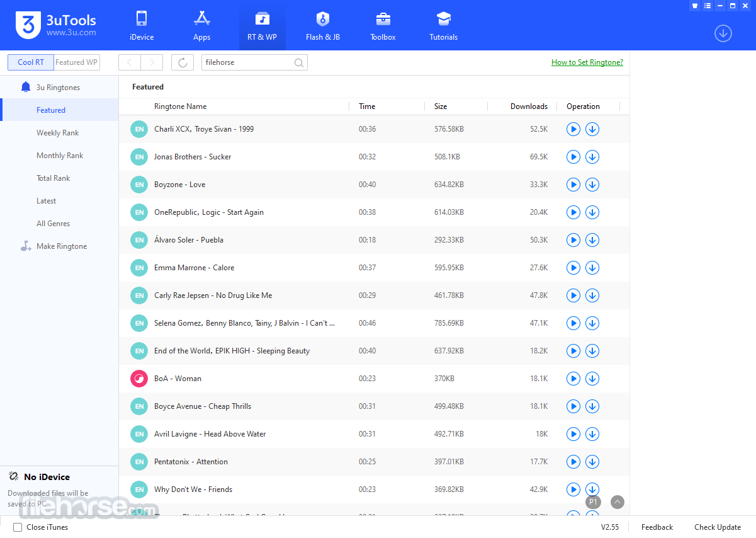Select the RT & WP tab
The height and width of the screenshot is (538, 756).
[262, 26]
